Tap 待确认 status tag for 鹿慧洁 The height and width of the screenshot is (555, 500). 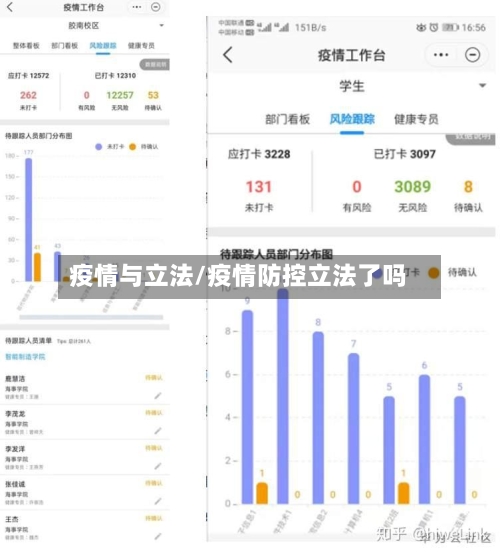pyautogui.click(x=154, y=378)
